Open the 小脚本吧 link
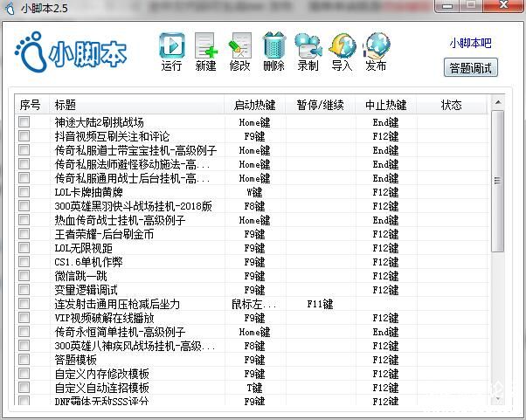Screen dimensions: 526x420 pyautogui.click(x=470, y=43)
